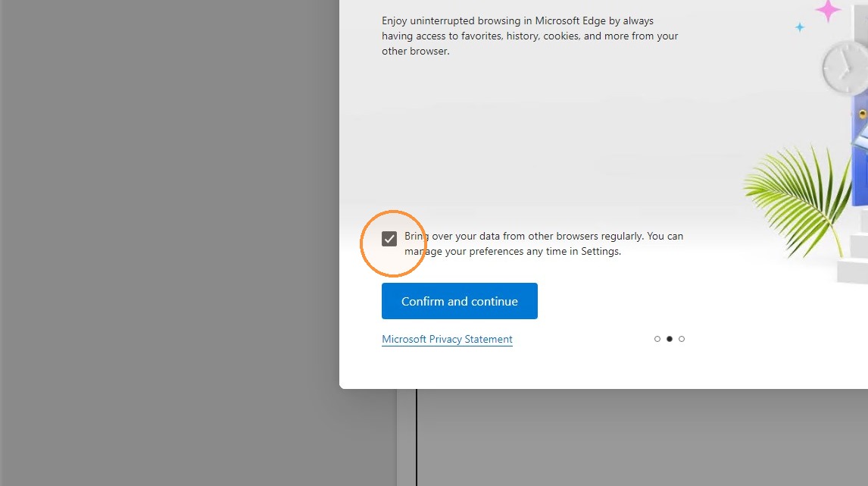This screenshot has height=486, width=868.
Task: Click the Confirm and continue button
Action: 460,301
